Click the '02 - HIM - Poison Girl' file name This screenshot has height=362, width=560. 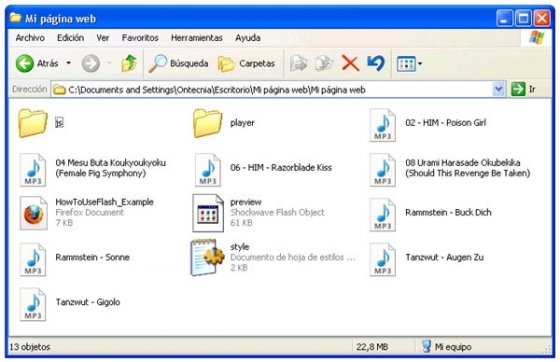[x=446, y=123]
